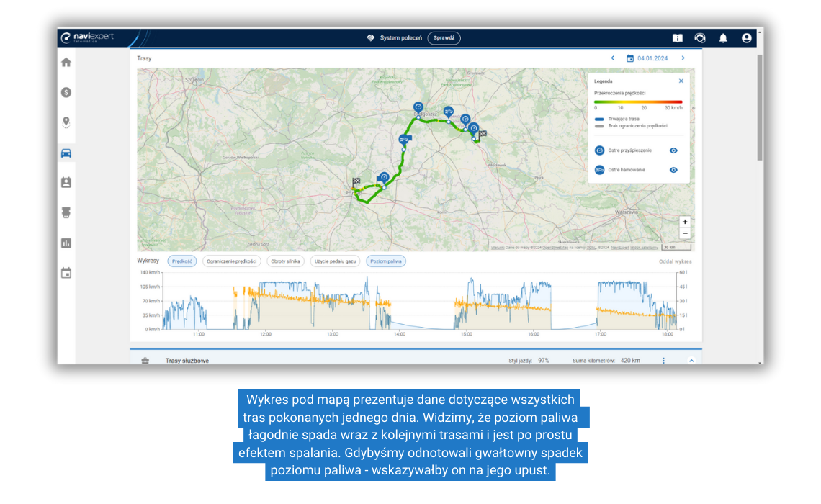Screen dimensions: 821x504
Task: Open the bar chart reports sidebar icon
Action: pyautogui.click(x=66, y=243)
